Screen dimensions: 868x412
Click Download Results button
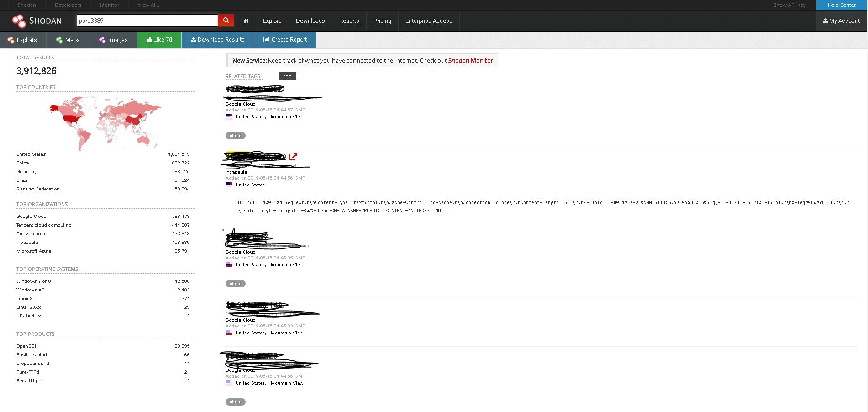pyautogui.click(x=218, y=40)
